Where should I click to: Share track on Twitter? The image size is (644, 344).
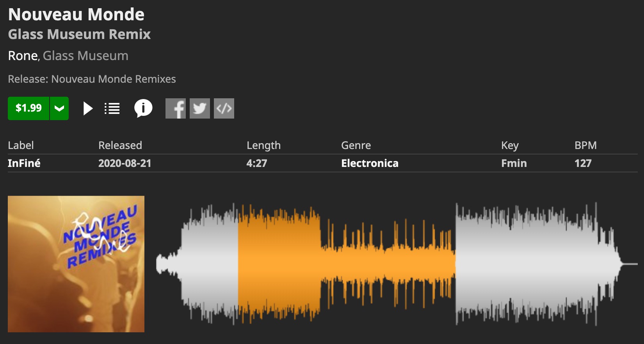(200, 108)
